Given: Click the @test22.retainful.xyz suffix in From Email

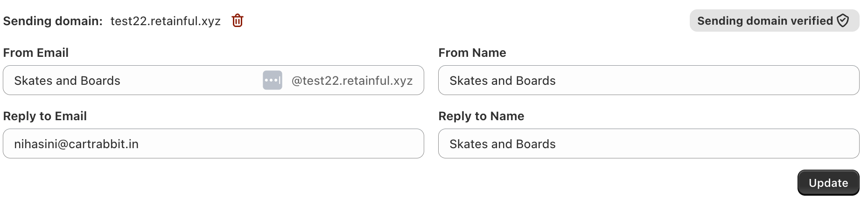Looking at the screenshot, I should point(352,81).
